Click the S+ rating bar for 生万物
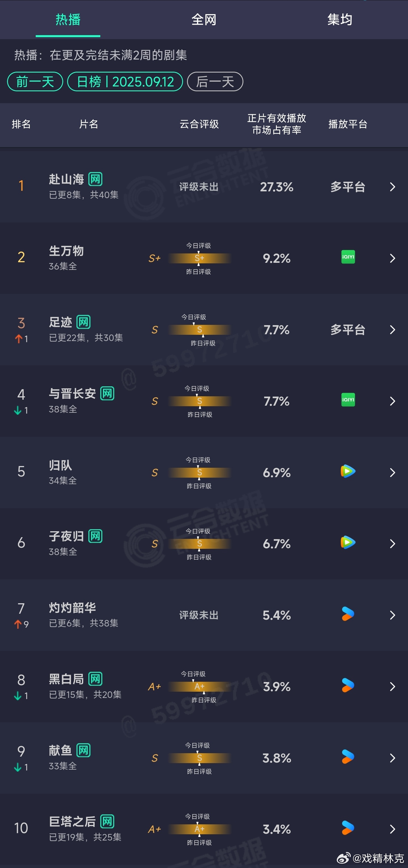The width and height of the screenshot is (408, 868). [199, 259]
